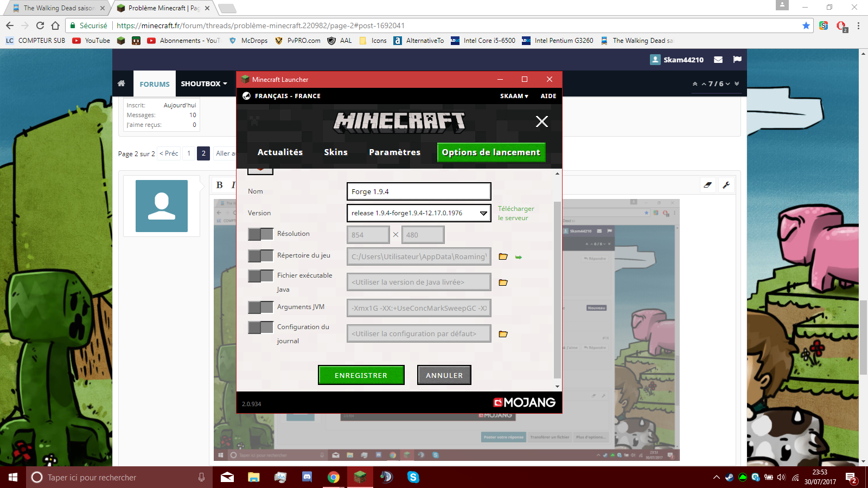Show hidden system tray icons
Viewport: 868px width, 488px height.
(717, 477)
